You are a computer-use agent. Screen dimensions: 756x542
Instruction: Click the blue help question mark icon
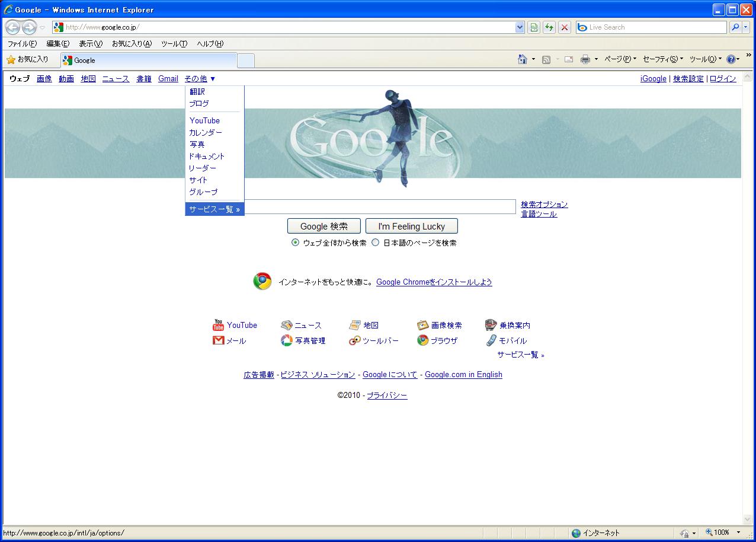coord(731,59)
